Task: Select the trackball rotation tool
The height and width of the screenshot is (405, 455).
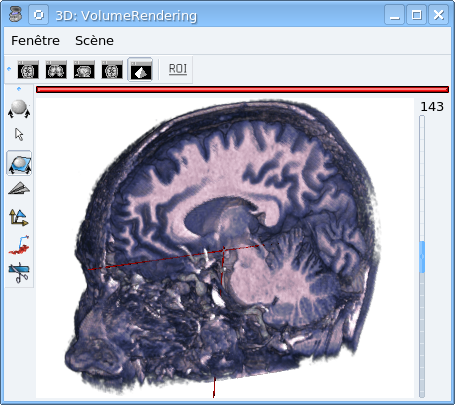Action: [x=19, y=109]
